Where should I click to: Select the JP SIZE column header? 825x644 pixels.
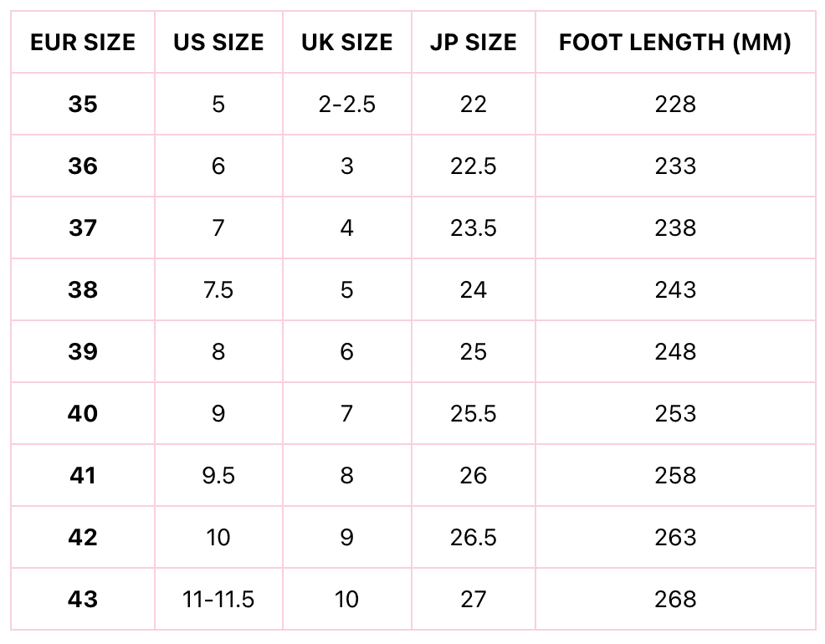click(473, 43)
